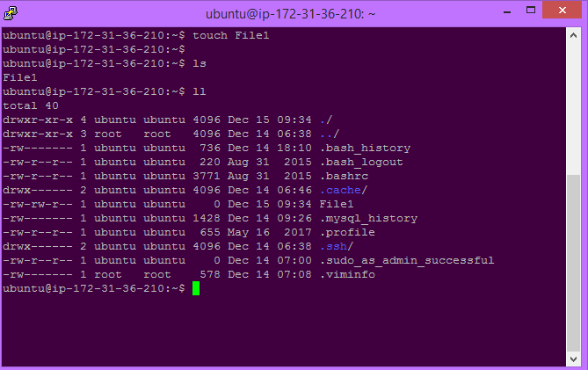Click the time 07:00 of .sudo_as_admin_successful
Viewport: 588px width, 370px height.
pyautogui.click(x=294, y=260)
